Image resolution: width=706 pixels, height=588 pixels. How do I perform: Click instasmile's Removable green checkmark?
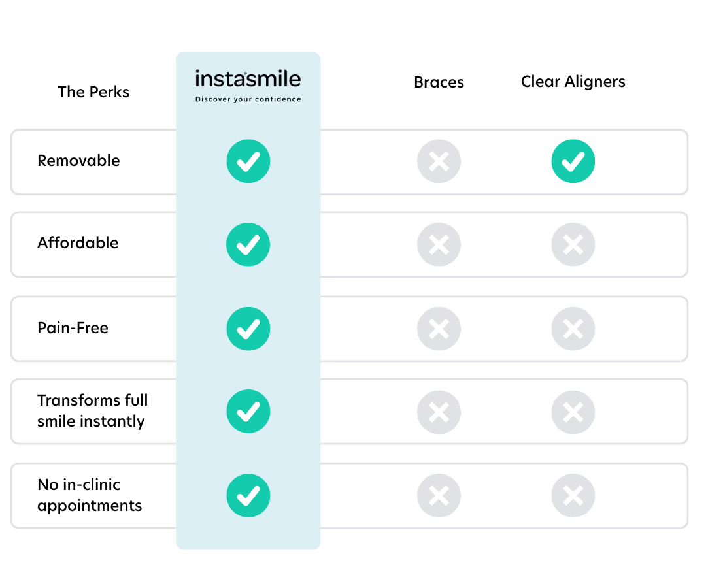point(248,161)
